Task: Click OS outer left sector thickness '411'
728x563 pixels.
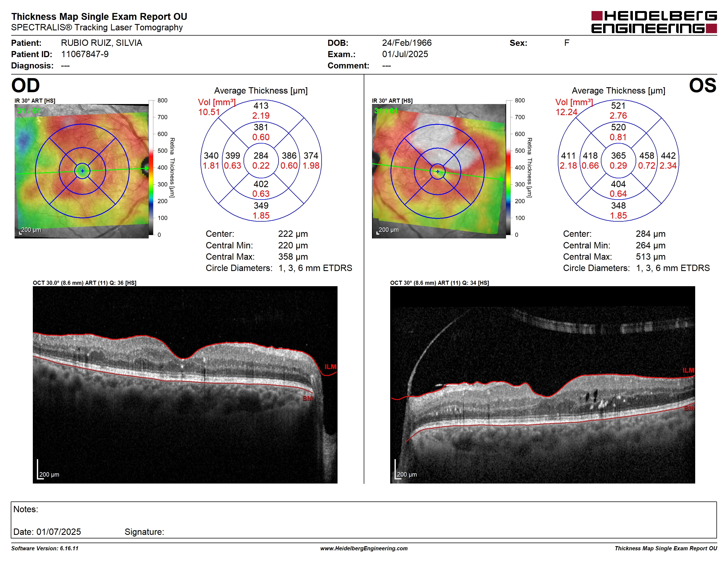Action: [x=568, y=155]
